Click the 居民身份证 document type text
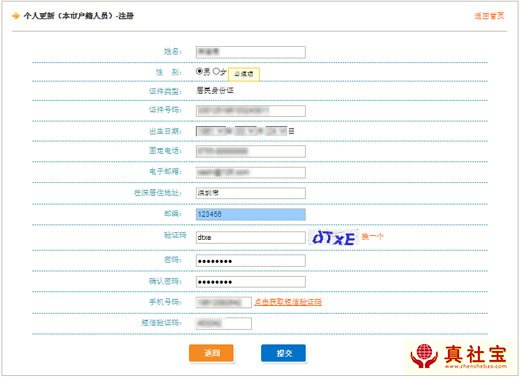Screen dimensions: 520x379 (215, 90)
